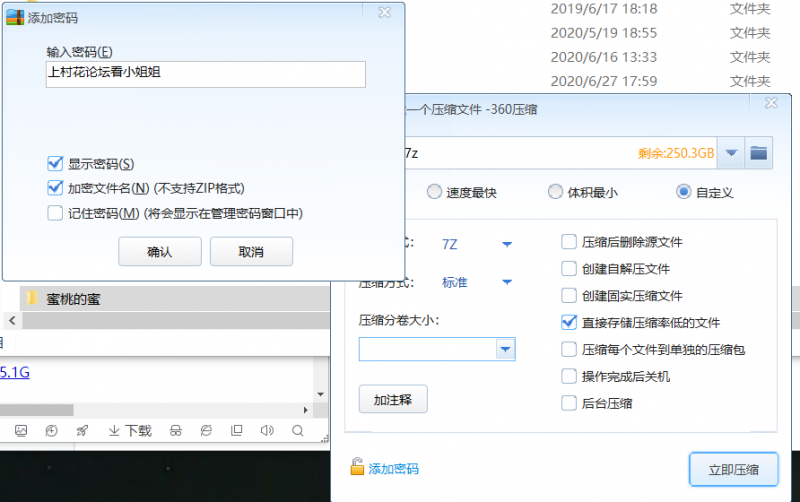Click the 加注释 button
This screenshot has height=502, width=800.
click(393, 399)
